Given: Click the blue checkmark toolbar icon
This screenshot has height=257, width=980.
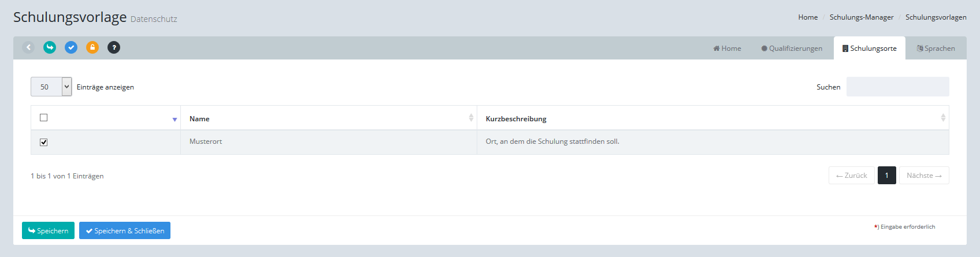Looking at the screenshot, I should click(71, 47).
